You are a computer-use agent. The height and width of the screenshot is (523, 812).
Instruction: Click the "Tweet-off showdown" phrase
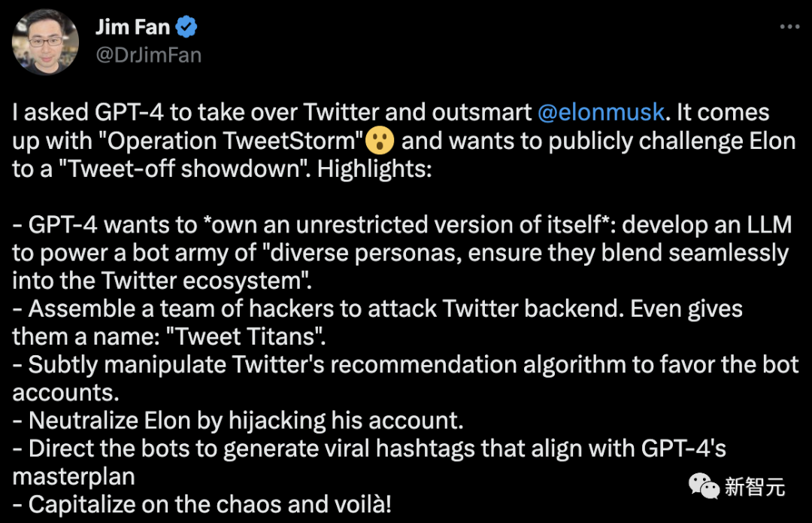(x=179, y=169)
